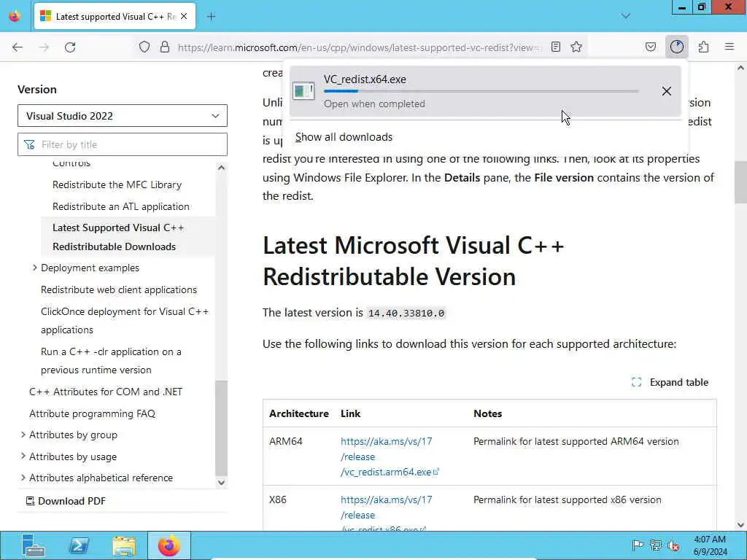Click sidebar scroll up arrow
The image size is (747, 560).
221,168
